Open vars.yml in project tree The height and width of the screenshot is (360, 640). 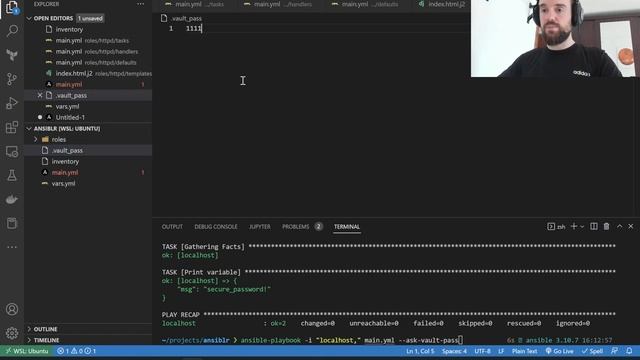63,183
